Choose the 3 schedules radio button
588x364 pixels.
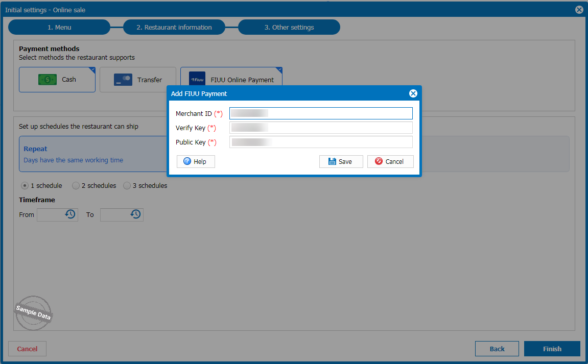click(x=127, y=186)
